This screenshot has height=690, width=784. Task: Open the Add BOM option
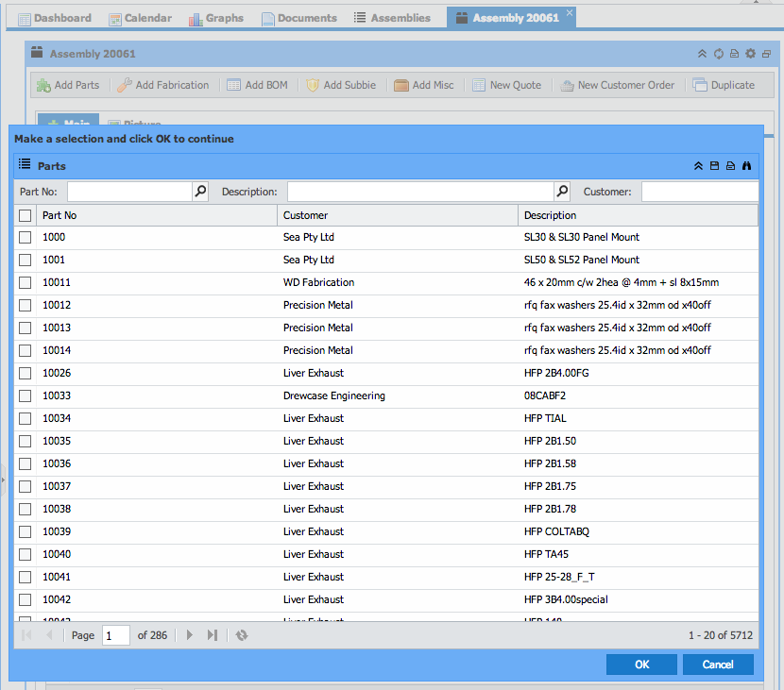click(x=258, y=85)
